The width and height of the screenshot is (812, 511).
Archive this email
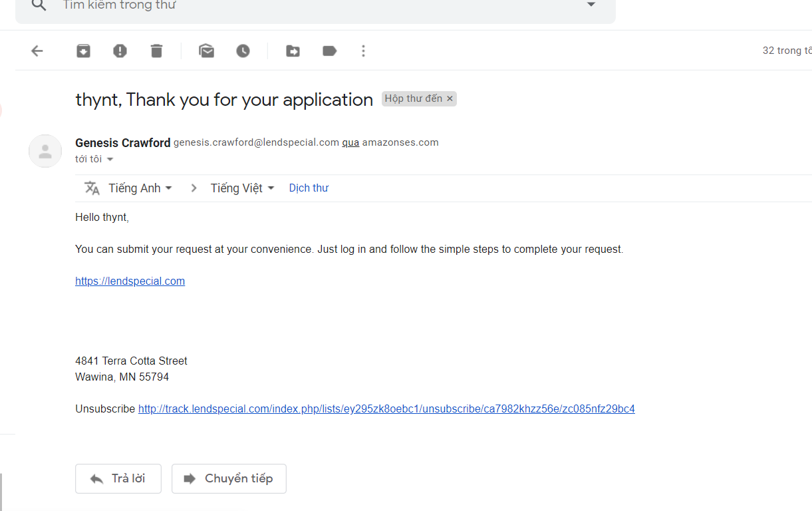83,51
